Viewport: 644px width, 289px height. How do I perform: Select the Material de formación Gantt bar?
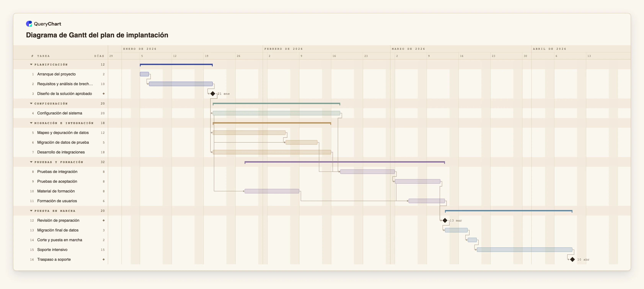(x=272, y=191)
